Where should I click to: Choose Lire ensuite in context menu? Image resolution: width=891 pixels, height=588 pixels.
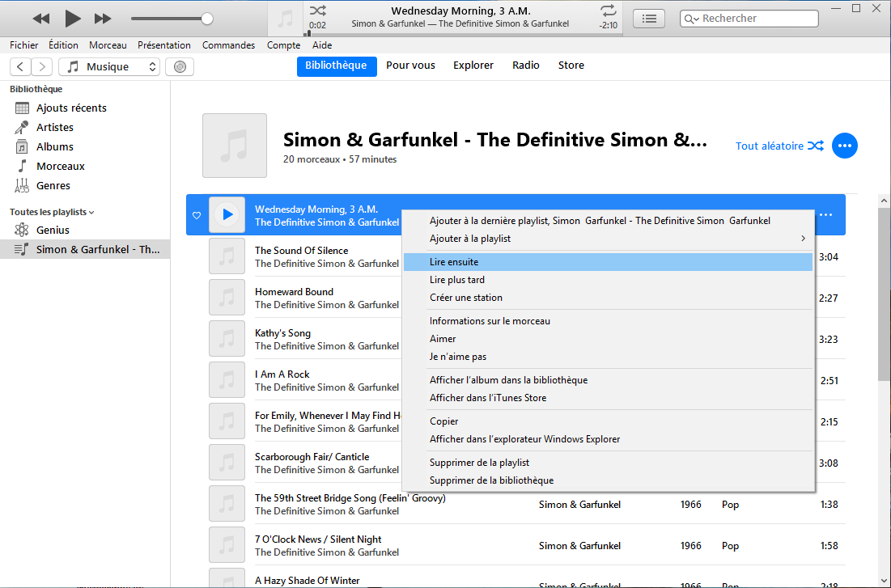point(608,262)
